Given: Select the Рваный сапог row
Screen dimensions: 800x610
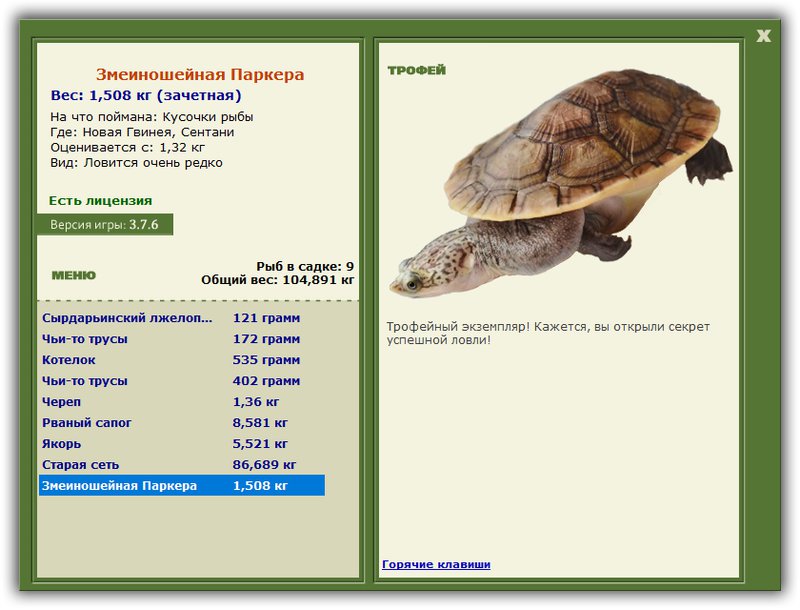Looking at the screenshot, I should coord(182,422).
